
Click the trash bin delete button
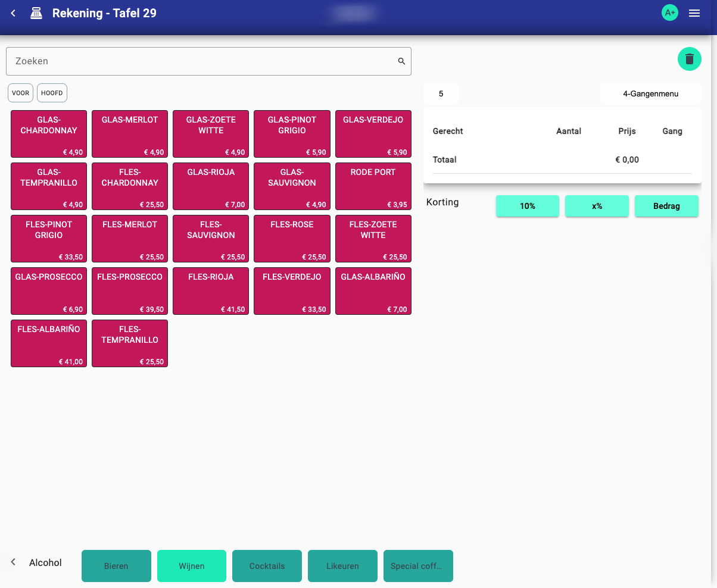click(x=689, y=59)
